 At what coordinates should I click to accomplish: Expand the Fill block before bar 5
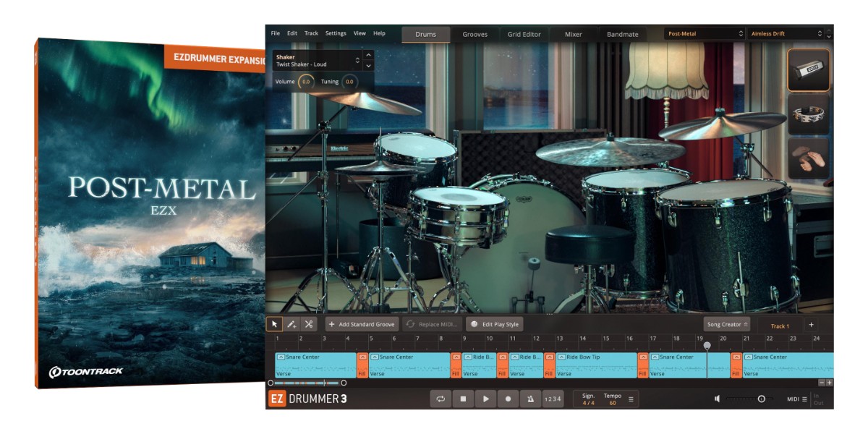coord(362,357)
